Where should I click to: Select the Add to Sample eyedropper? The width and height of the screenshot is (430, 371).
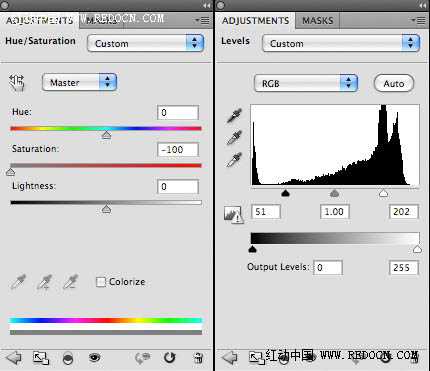(x=44, y=282)
